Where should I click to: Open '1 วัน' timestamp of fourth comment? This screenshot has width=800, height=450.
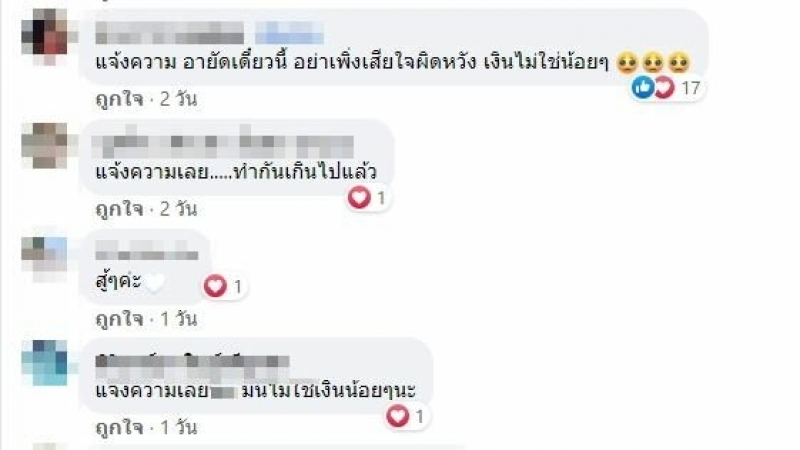[x=179, y=428]
